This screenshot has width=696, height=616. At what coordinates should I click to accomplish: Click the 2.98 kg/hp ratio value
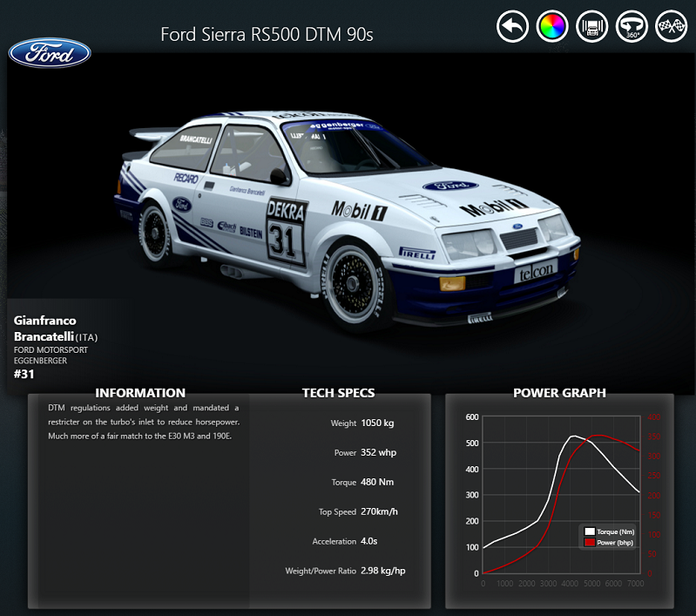383,571
